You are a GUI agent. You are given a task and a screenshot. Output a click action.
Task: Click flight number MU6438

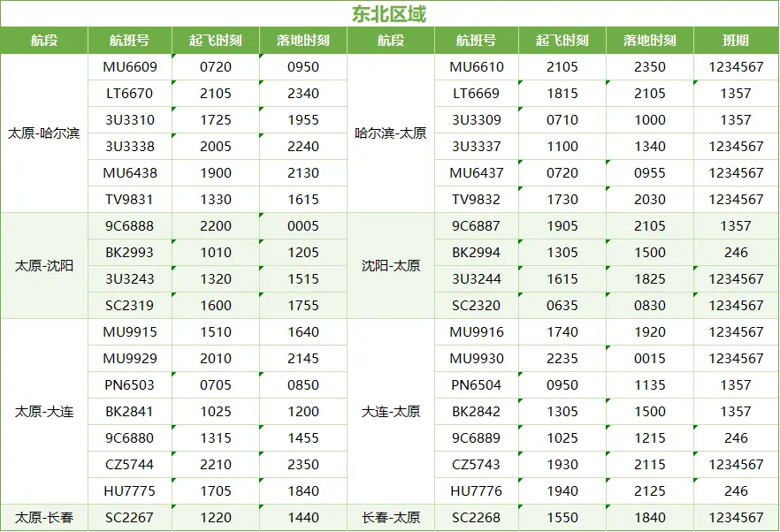130,173
